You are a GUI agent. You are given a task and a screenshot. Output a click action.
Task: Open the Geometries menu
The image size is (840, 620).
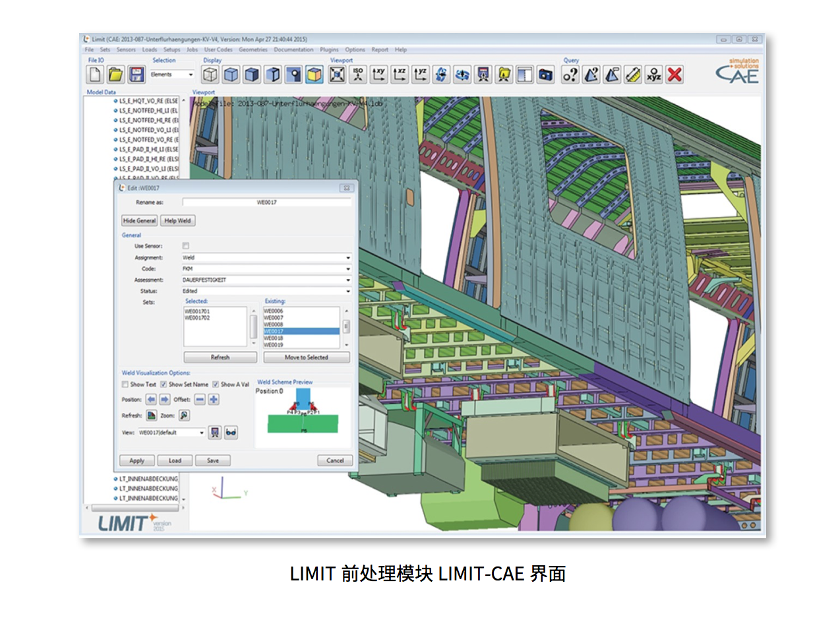pyautogui.click(x=253, y=49)
